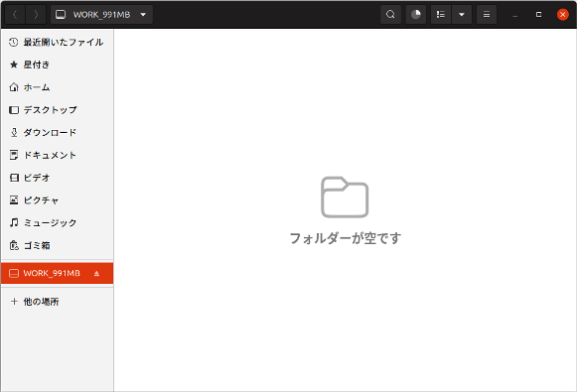
Task: Toggle list view layout button
Action: coord(441,15)
